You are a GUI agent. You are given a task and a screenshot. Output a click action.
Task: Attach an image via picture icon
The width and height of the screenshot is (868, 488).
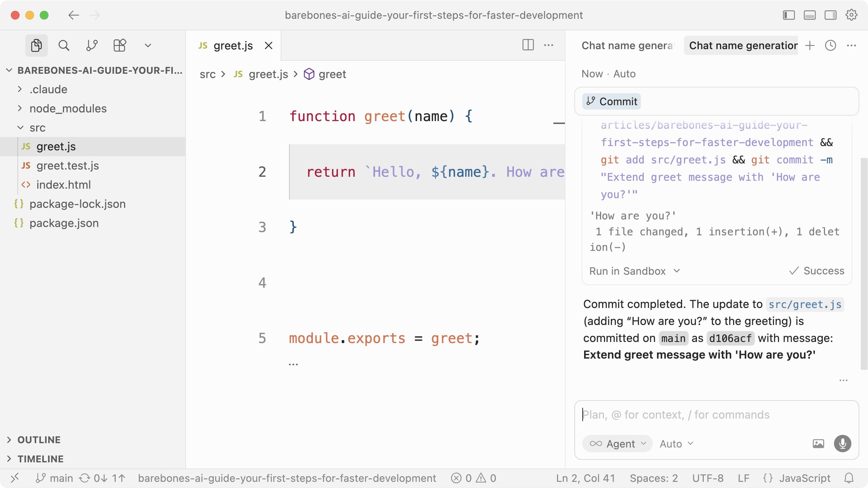point(818,444)
